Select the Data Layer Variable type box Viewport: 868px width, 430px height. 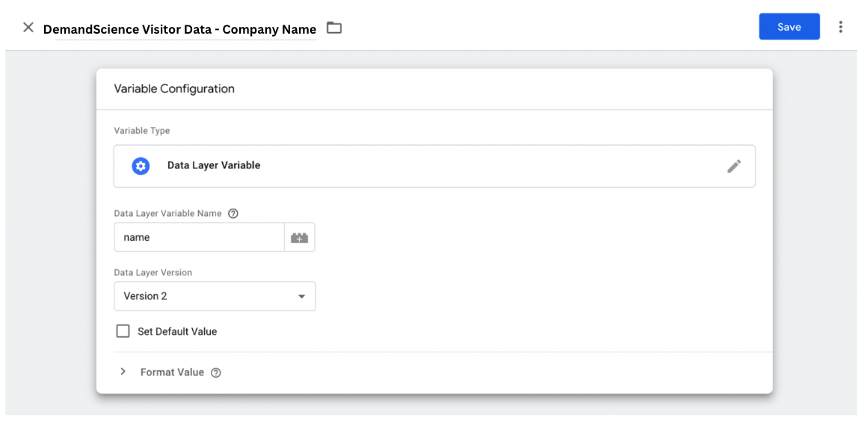(x=434, y=166)
